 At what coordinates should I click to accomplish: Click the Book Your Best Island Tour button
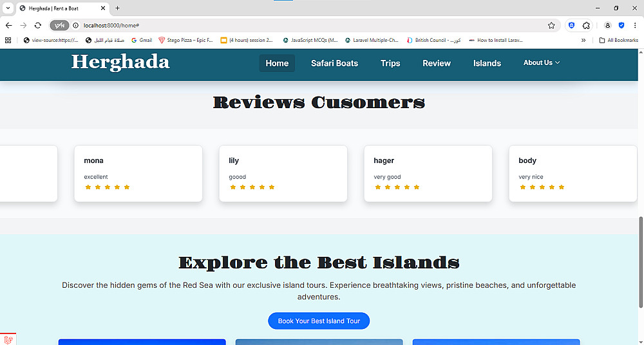319,321
